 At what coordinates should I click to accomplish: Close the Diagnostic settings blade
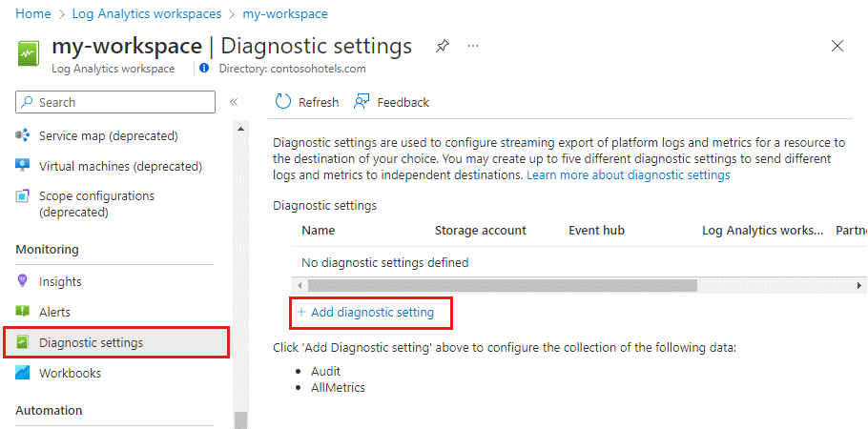837,46
